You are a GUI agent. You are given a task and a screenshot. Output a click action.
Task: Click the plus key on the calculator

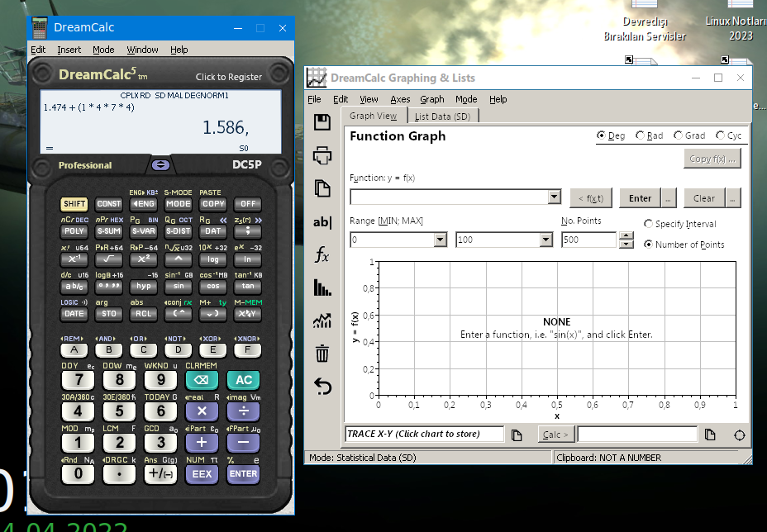click(x=202, y=443)
